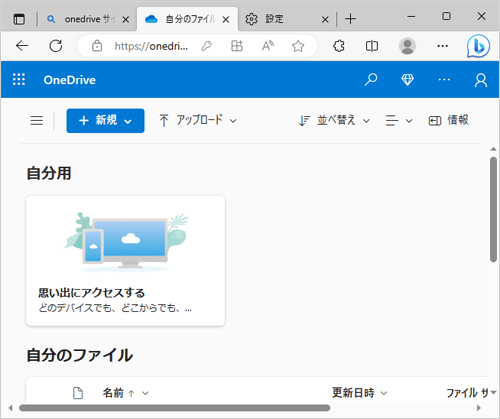Open the browser profile avatar
This screenshot has width=500, height=419.
(407, 46)
